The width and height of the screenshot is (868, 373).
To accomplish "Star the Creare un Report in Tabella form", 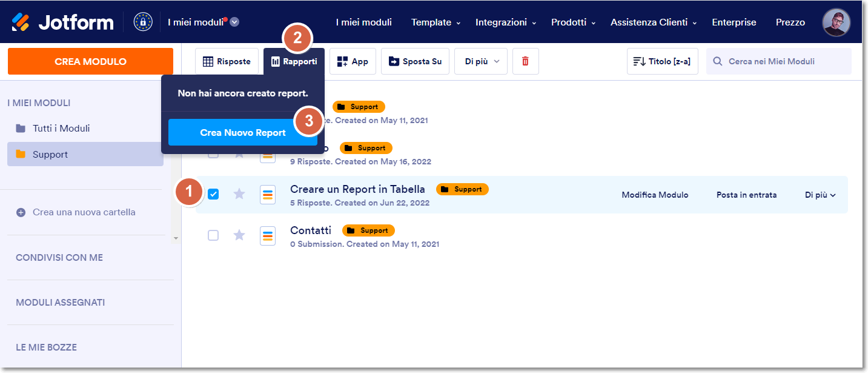I will point(239,194).
